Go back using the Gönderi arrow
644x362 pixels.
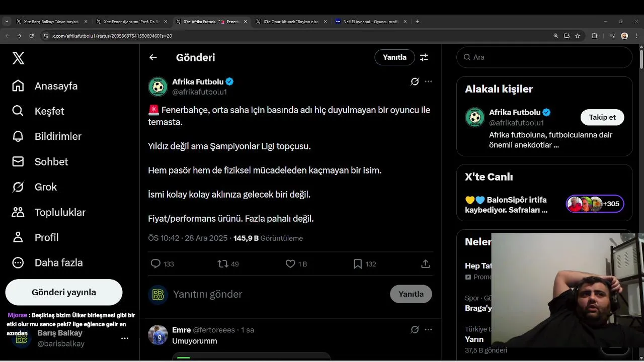(x=153, y=57)
